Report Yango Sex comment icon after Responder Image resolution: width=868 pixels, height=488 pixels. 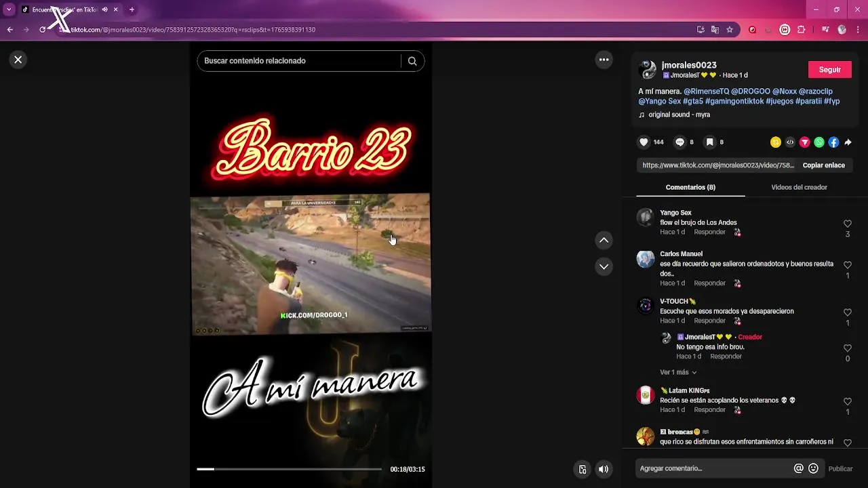(737, 232)
